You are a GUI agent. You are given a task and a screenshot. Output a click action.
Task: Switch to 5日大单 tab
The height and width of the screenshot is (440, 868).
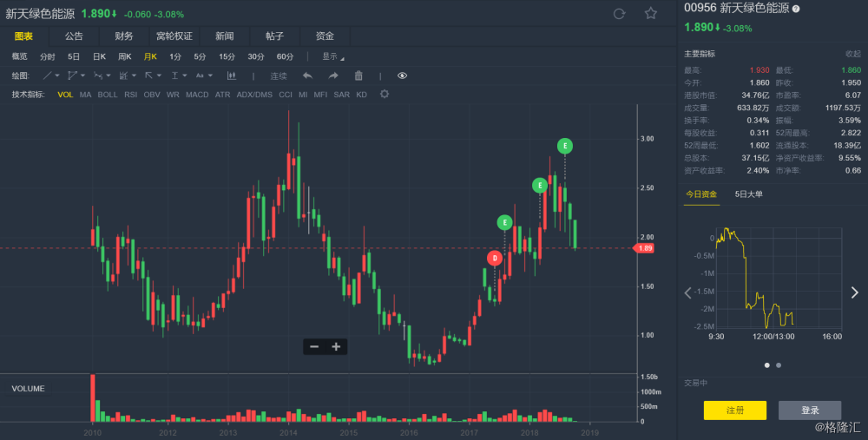[748, 194]
